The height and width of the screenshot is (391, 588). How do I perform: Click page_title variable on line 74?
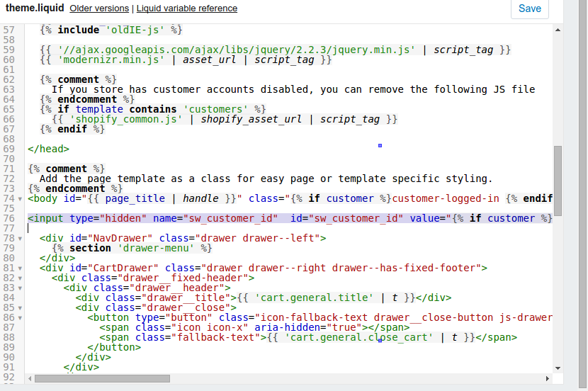click(x=135, y=198)
